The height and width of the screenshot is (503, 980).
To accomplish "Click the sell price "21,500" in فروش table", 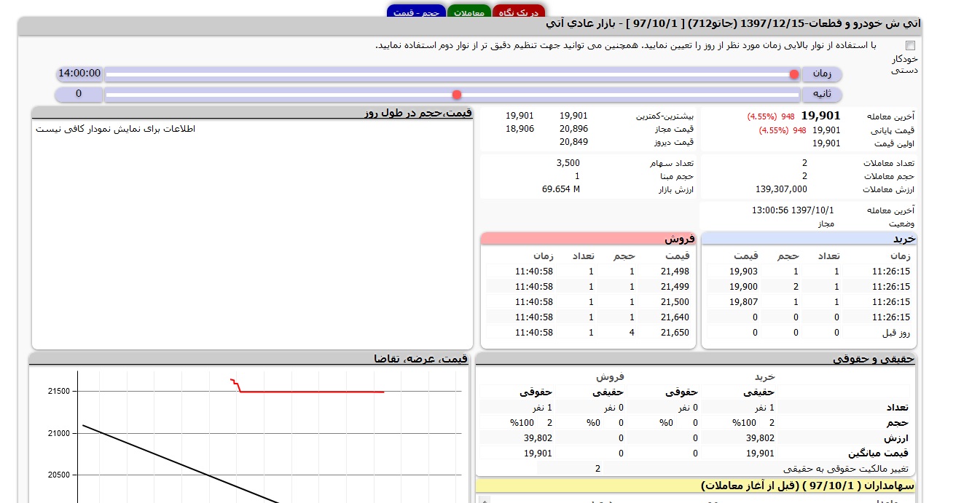I will [675, 302].
